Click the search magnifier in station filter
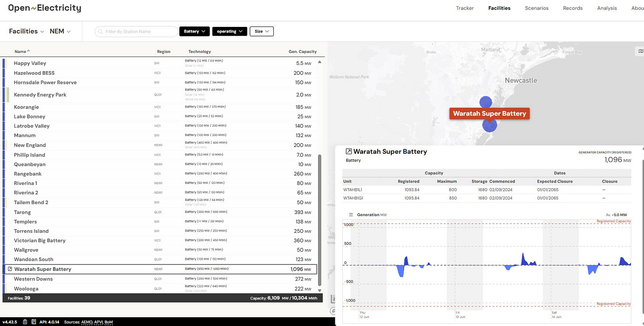644x326 pixels. (x=101, y=32)
